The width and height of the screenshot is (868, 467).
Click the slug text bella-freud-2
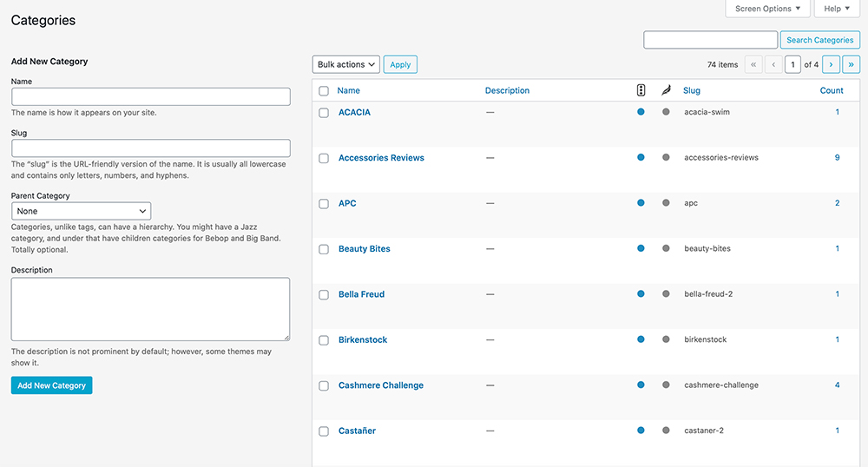[708, 293]
